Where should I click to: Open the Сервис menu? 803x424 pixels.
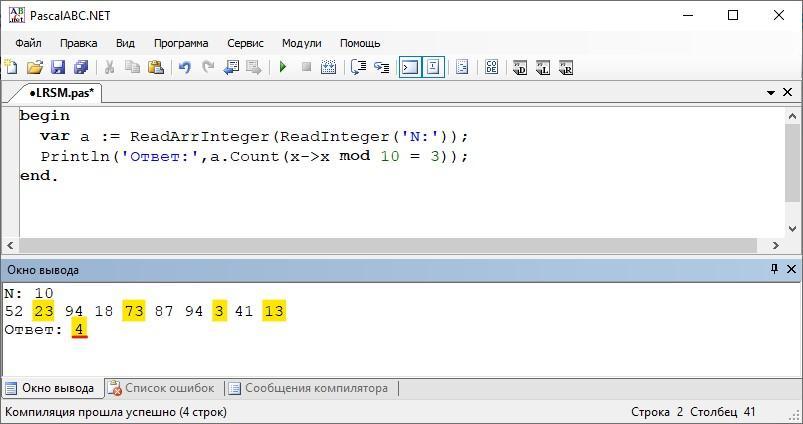pyautogui.click(x=245, y=43)
